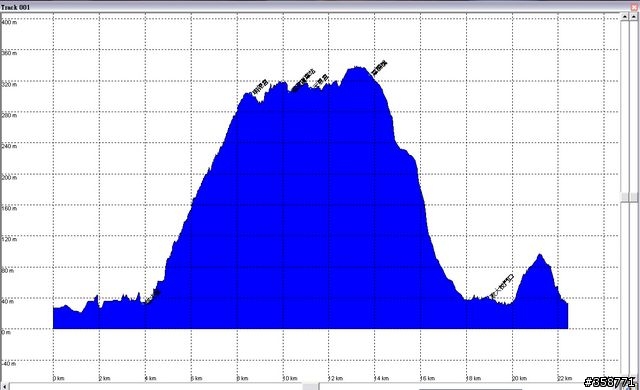
Task: Click the 120 m elevation axis label
Action: click(9, 239)
